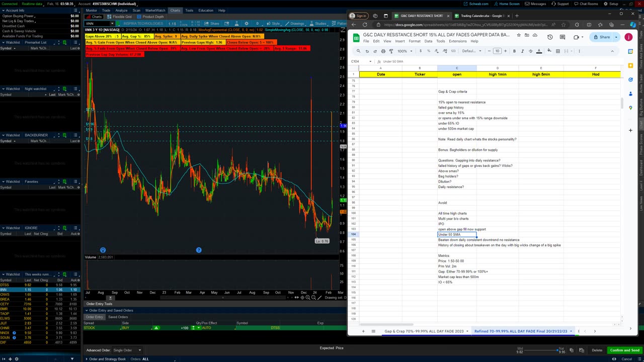Open the D timeframe selector
The image size is (644, 362).
[257, 24]
